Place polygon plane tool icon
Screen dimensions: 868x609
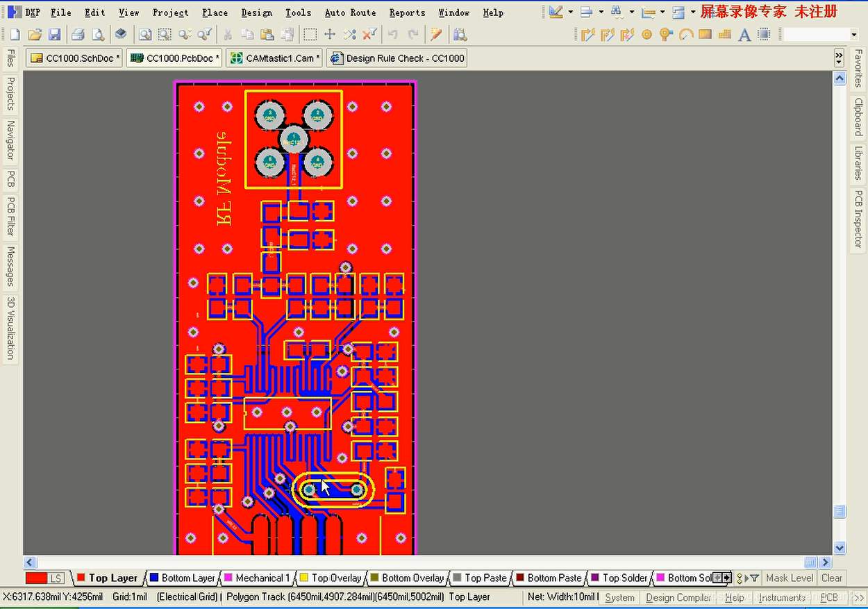[x=725, y=34]
